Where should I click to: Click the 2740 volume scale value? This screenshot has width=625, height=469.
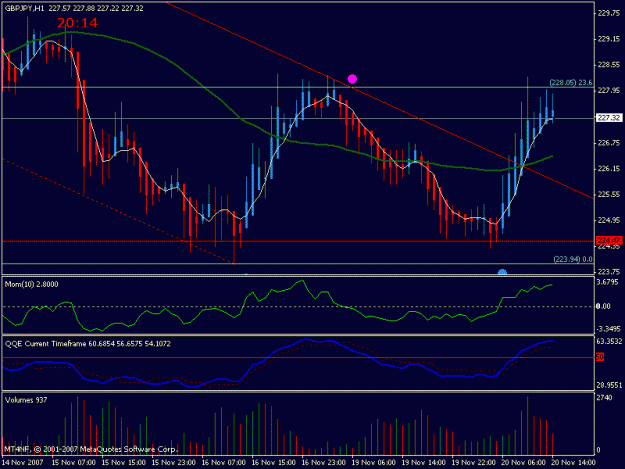[605, 398]
